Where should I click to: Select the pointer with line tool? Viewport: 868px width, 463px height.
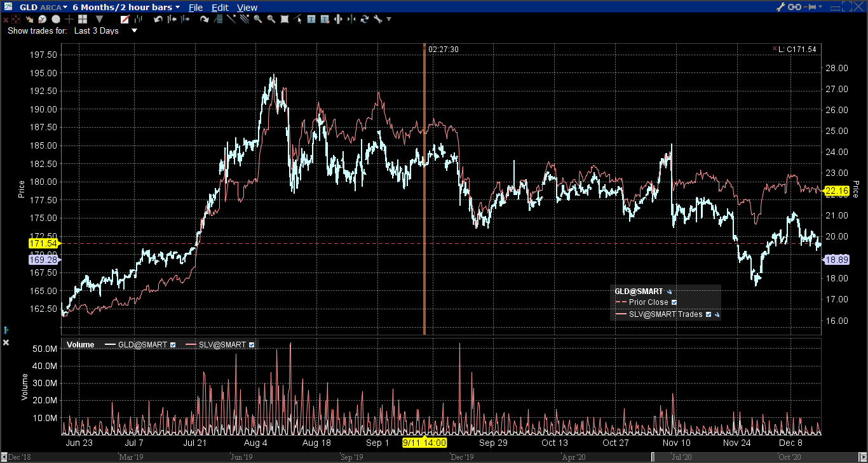point(298,19)
